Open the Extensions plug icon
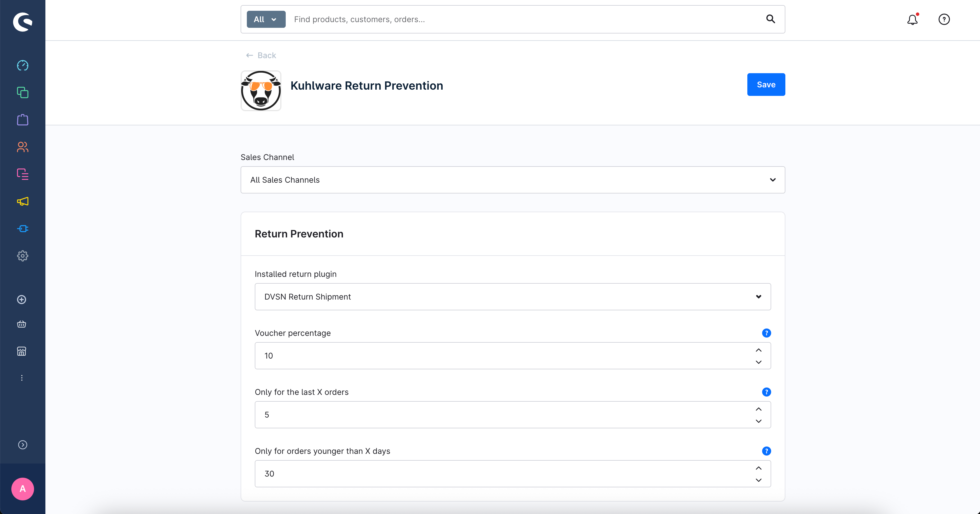980x514 pixels. point(22,229)
